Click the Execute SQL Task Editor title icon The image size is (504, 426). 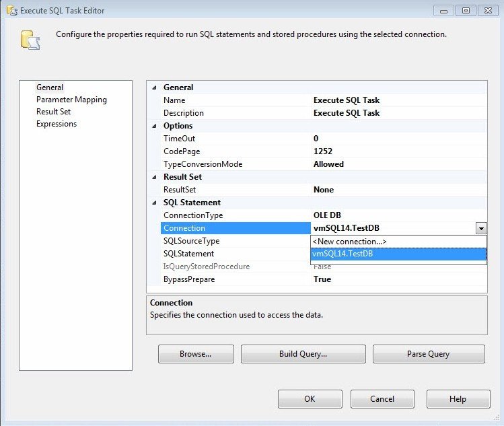click(x=12, y=11)
